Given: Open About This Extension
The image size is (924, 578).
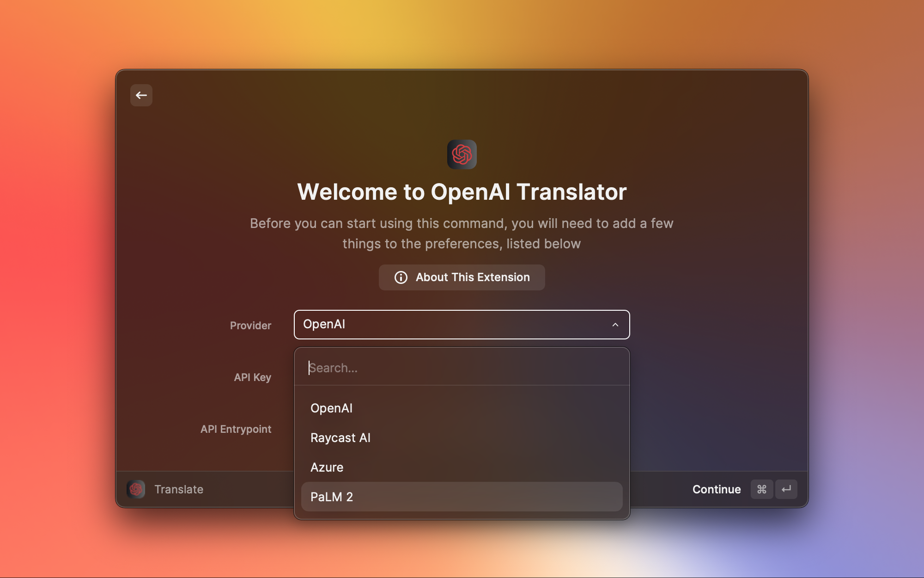Looking at the screenshot, I should pos(462,277).
